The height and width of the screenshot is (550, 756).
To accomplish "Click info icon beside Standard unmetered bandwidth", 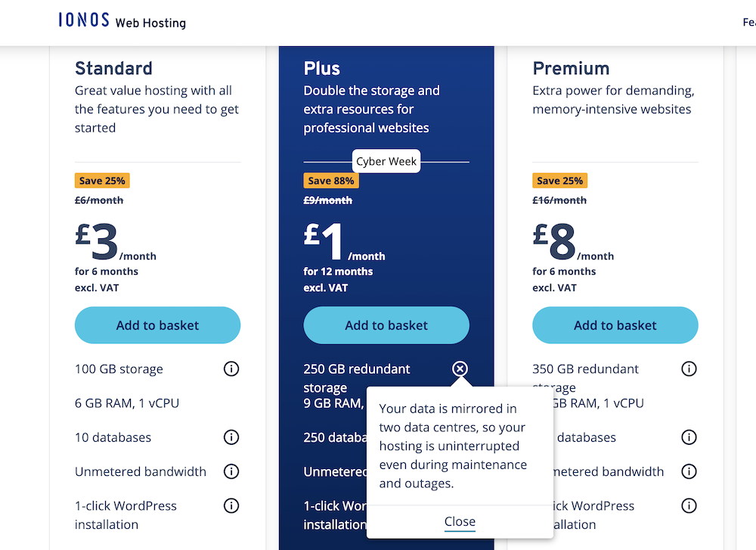I will click(231, 471).
